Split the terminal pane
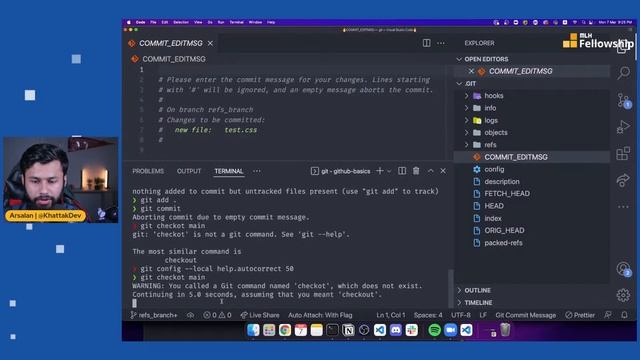This screenshot has width=640, height=360. point(402,171)
